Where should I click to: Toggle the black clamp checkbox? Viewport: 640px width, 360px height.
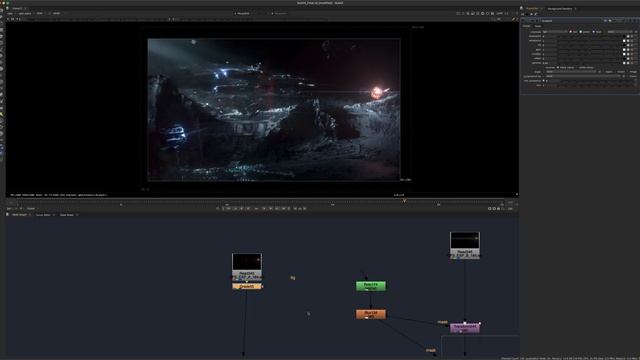coord(558,67)
